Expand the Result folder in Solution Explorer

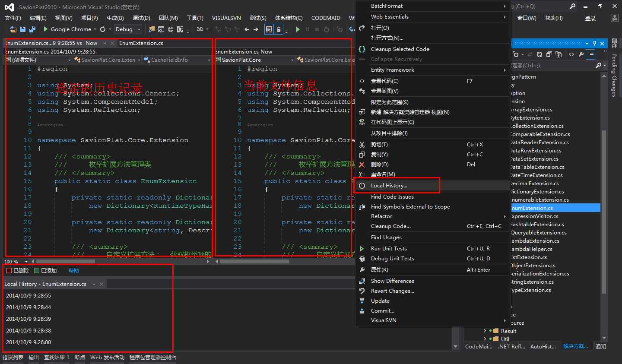(485, 331)
